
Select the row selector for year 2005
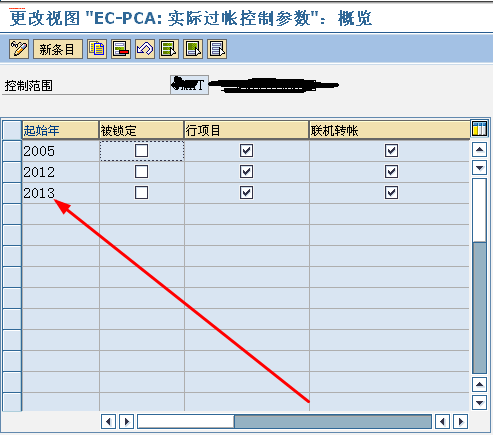(x=12, y=151)
